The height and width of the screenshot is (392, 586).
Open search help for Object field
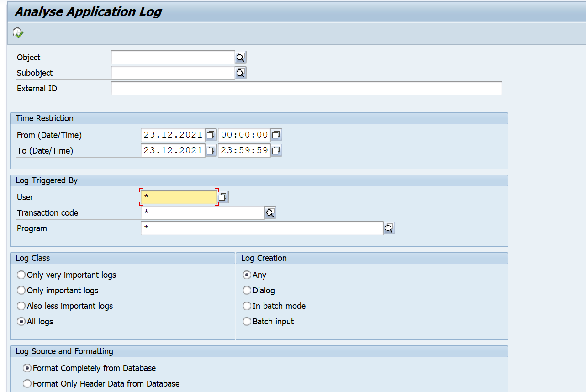click(241, 57)
